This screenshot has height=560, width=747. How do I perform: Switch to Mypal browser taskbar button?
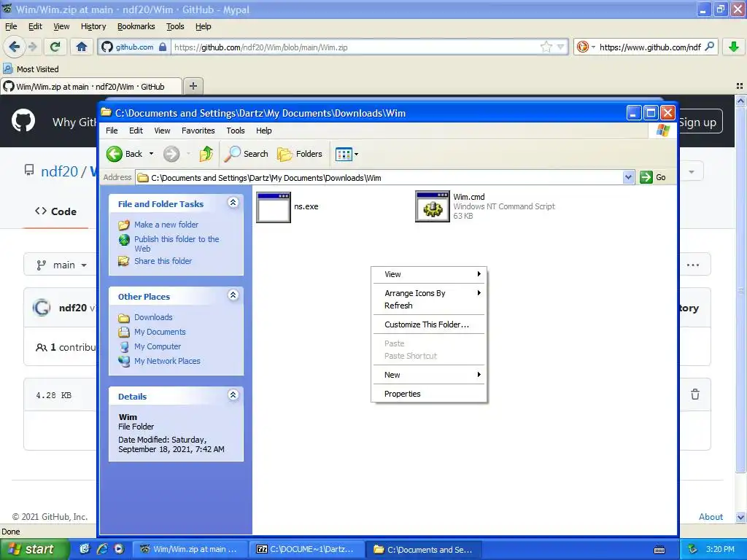190,549
